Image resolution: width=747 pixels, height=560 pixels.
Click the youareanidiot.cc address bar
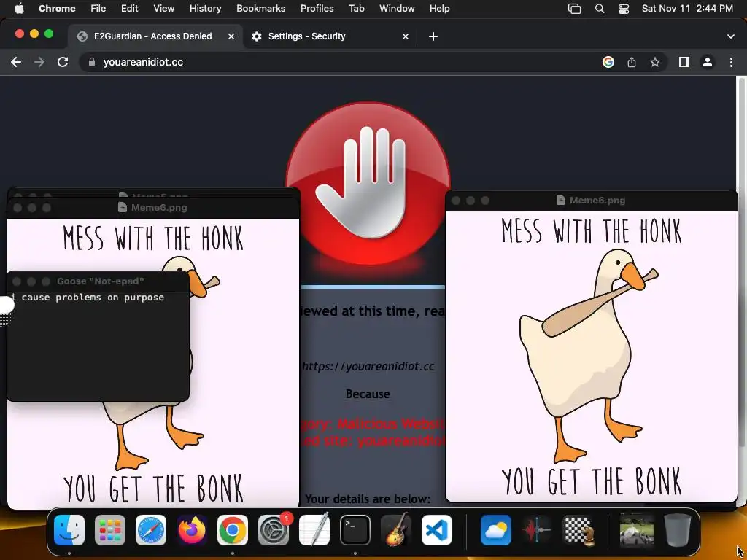[x=338, y=62]
